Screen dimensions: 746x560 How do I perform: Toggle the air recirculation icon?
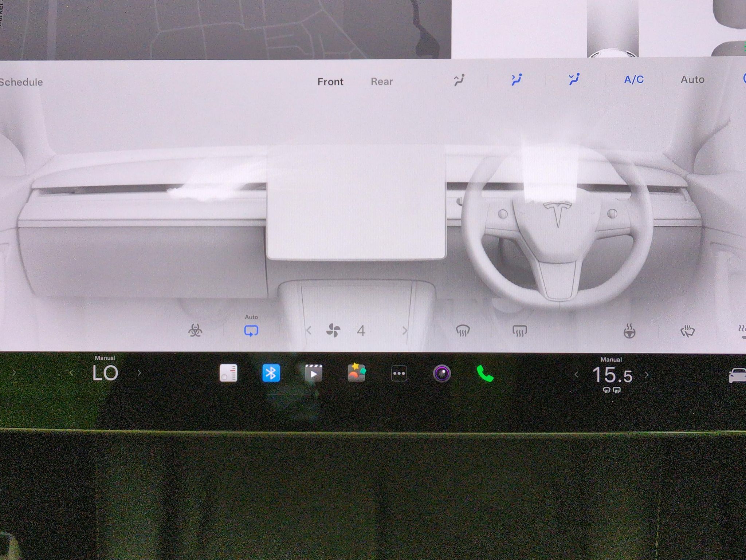(x=251, y=331)
